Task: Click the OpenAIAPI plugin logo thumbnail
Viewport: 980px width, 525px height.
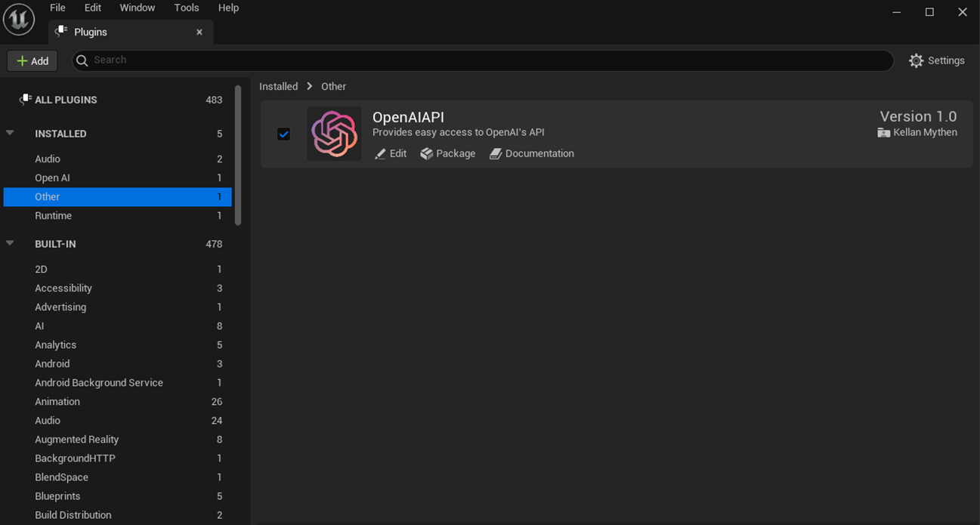Action: tap(334, 134)
